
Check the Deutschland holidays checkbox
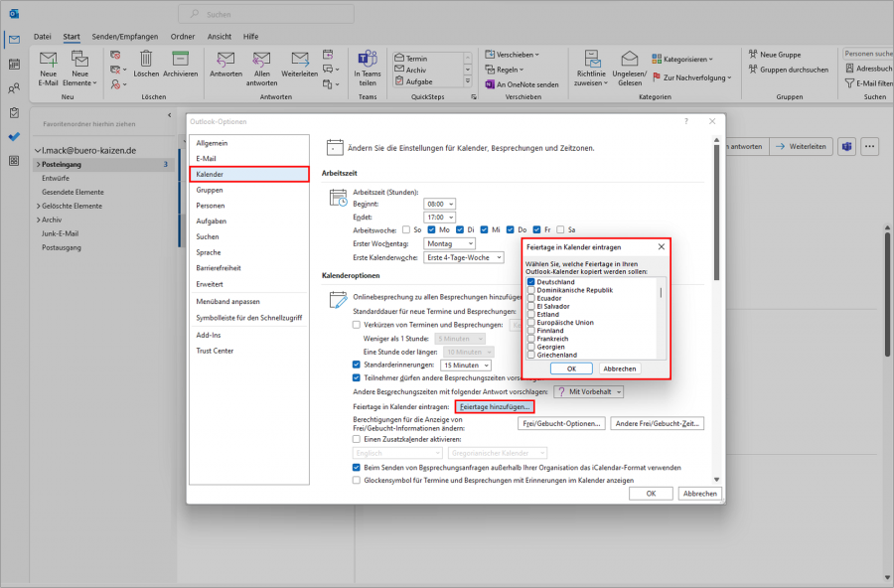pos(533,281)
